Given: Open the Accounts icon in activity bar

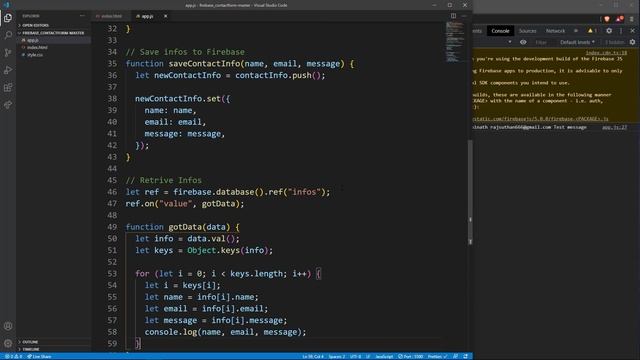Looking at the screenshot, I should [8, 326].
